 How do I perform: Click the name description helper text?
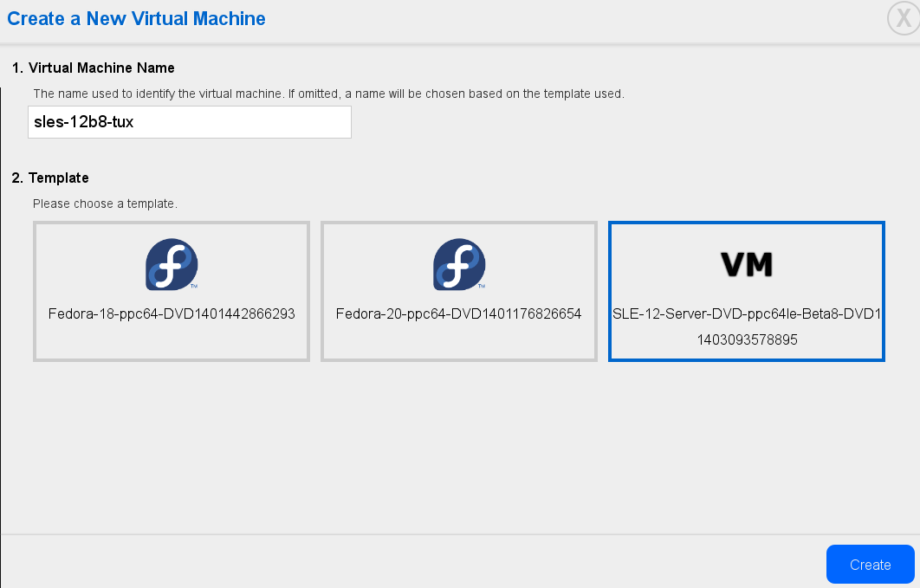328,94
